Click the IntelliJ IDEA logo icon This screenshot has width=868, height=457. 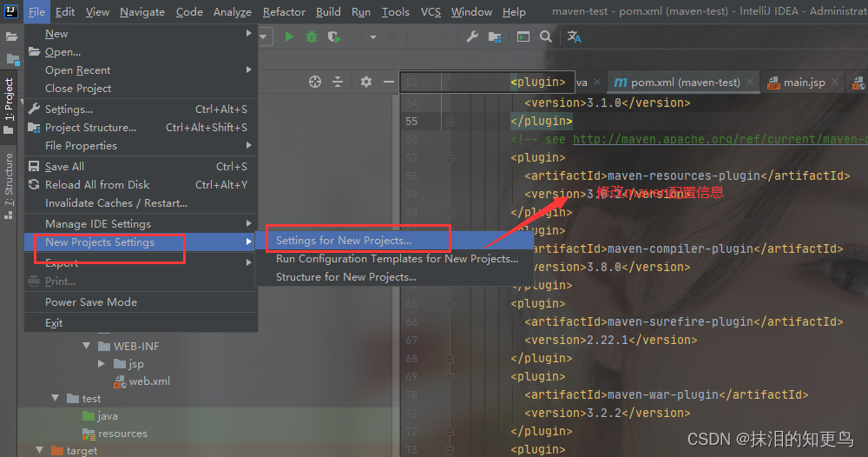pyautogui.click(x=11, y=11)
